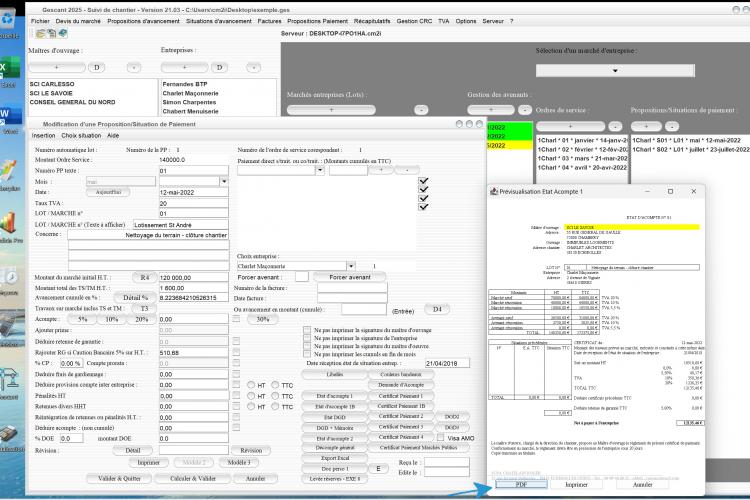The height and width of the screenshot is (500, 750).
Task: Open the Insertion menu in the modification window
Action: [x=44, y=136]
